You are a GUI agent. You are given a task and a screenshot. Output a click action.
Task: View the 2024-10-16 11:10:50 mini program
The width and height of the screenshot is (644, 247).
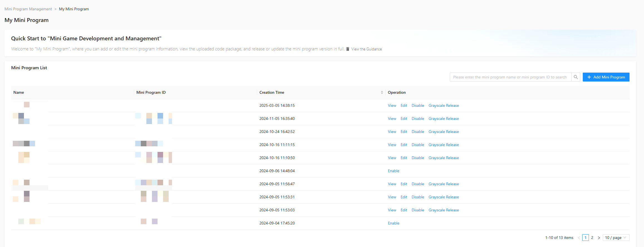click(392, 158)
